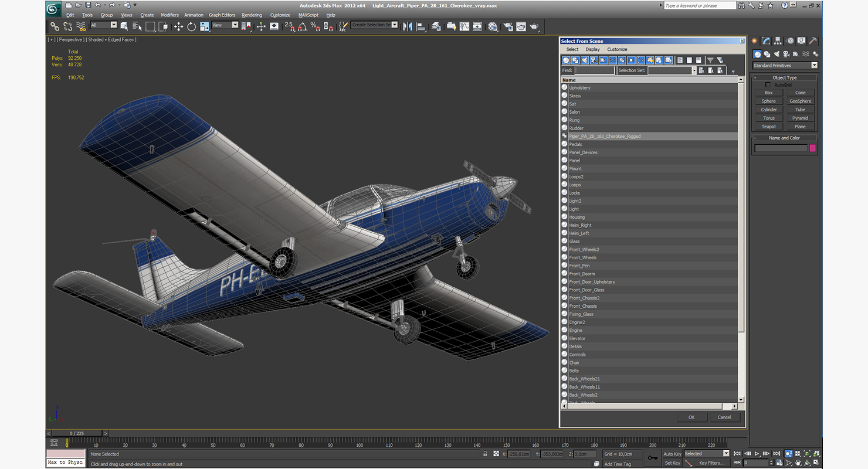Collapse the Object Type rollout
Image resolution: width=868 pixels, height=469 pixels.
click(784, 77)
